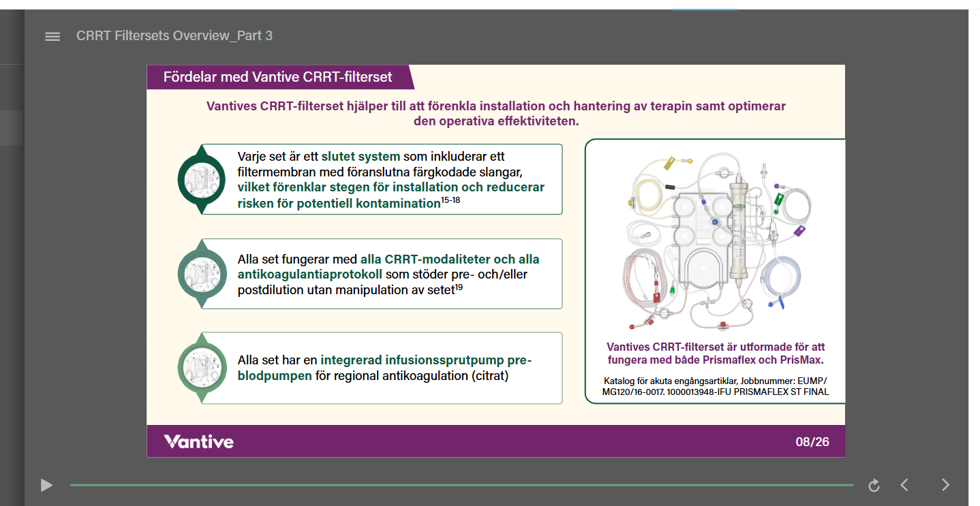This screenshot has width=980, height=506.
Task: Click the green playback progress bar
Action: [x=461, y=485]
